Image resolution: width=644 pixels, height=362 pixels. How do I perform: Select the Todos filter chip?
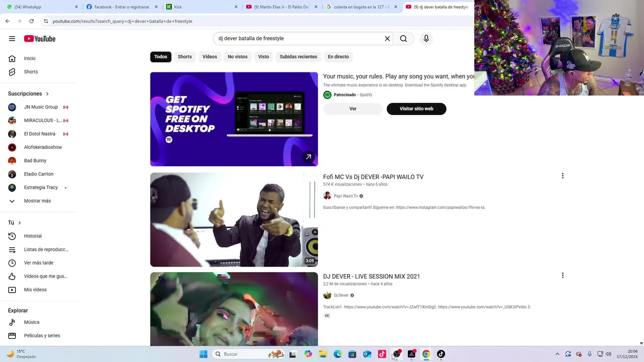coord(160,57)
